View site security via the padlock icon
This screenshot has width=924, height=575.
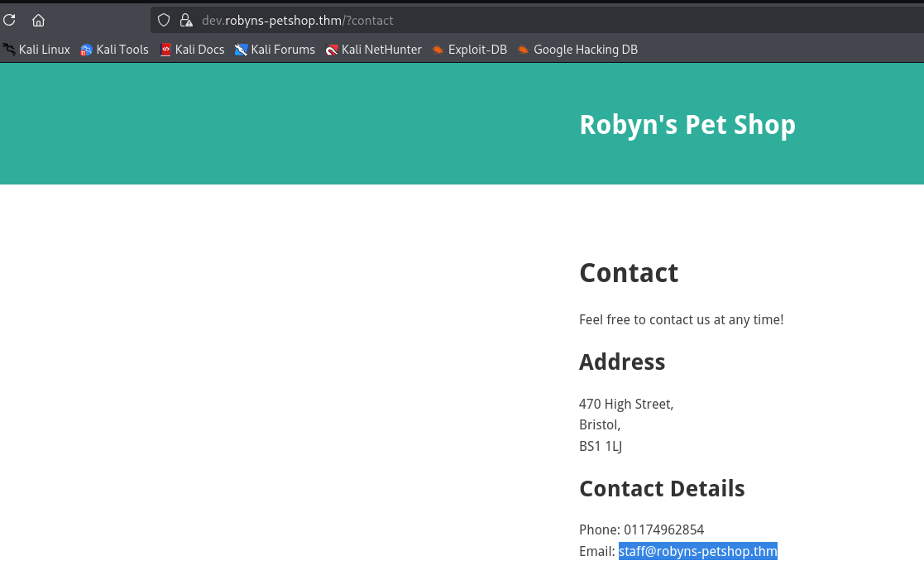pyautogui.click(x=186, y=20)
